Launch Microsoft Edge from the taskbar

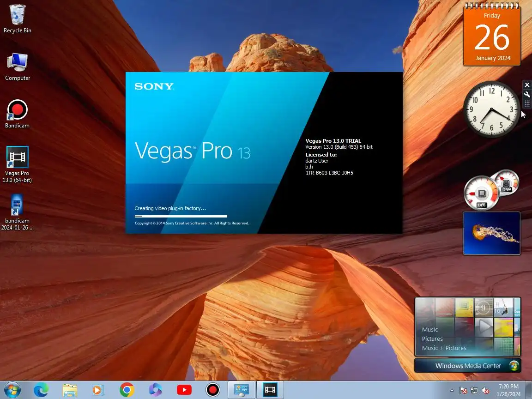(41, 390)
